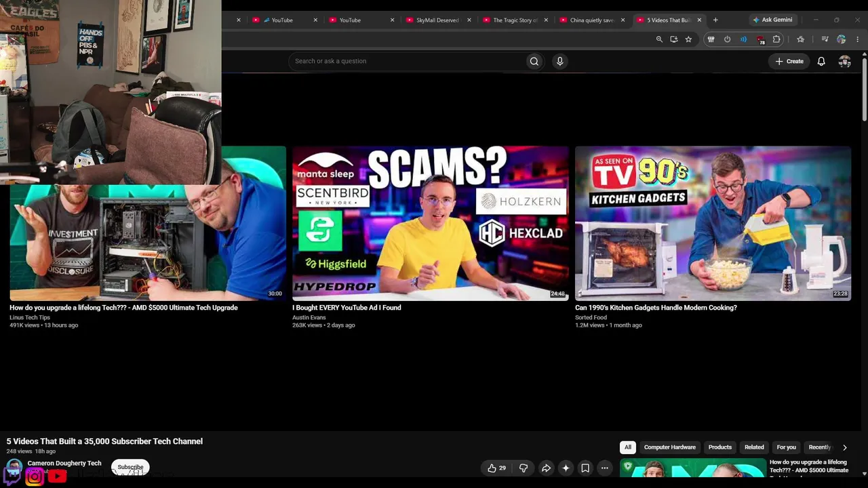
Task: Activate voice search microphone icon
Action: (559, 61)
